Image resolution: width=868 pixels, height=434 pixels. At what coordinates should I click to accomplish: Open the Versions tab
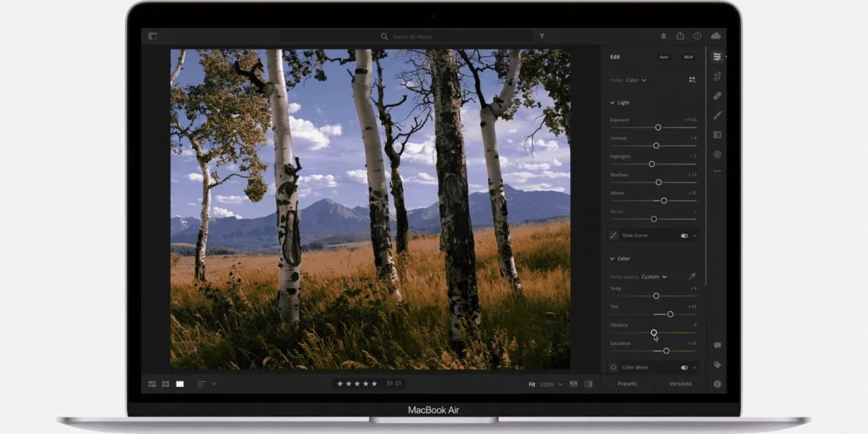[681, 384]
